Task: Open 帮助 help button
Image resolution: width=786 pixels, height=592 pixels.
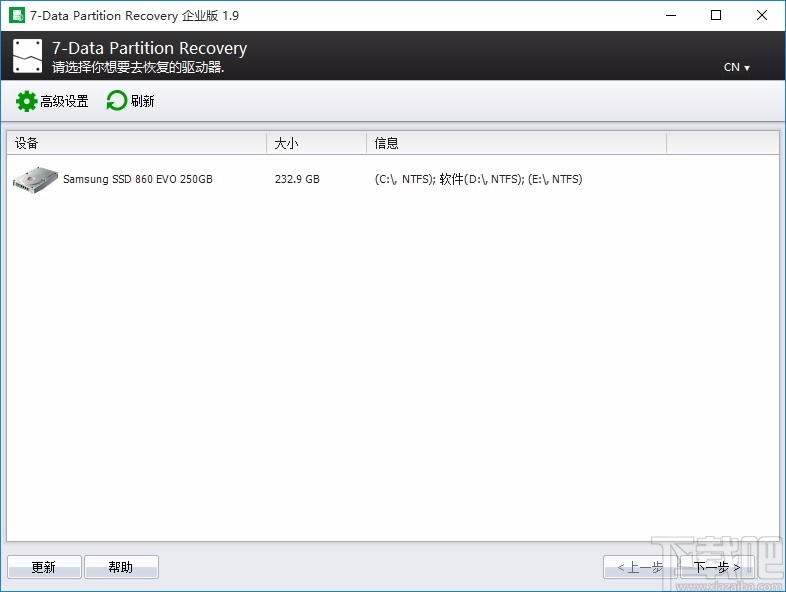Action: point(121,567)
